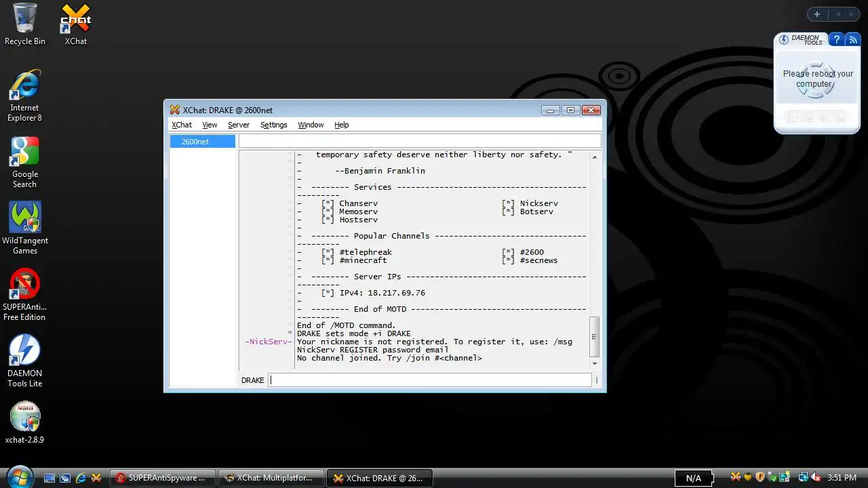The height and width of the screenshot is (488, 868).
Task: Open WildTangent Games desktop icon
Action: click(25, 228)
